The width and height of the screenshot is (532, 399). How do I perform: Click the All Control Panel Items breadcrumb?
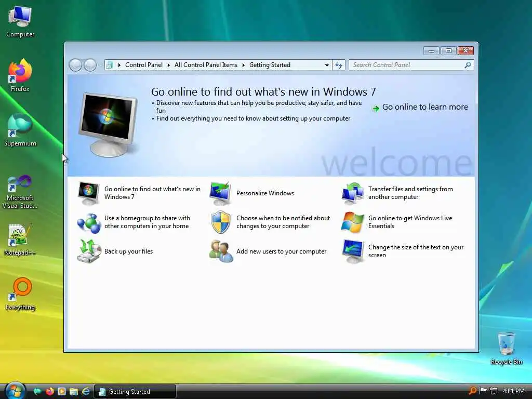click(x=206, y=65)
